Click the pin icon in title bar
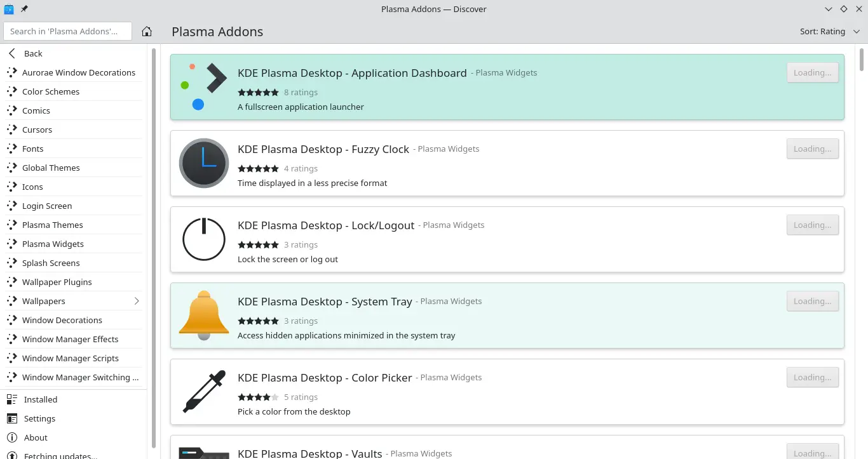This screenshot has height=459, width=868. coord(24,9)
